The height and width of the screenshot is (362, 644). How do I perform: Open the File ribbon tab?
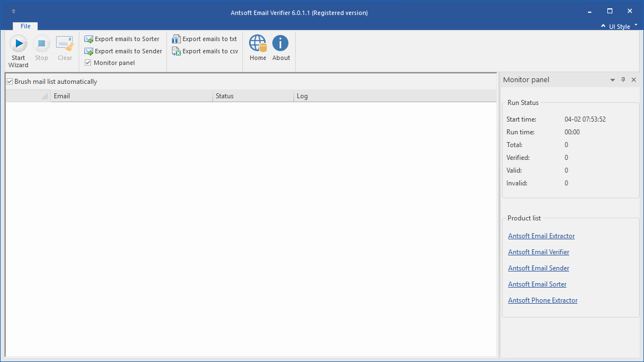(26, 26)
